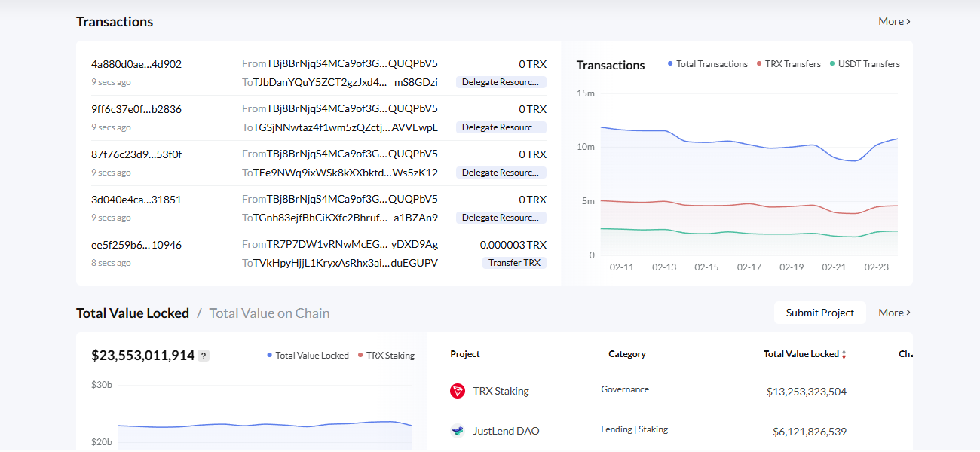
Task: Click the question mark help icon beside $23,553,011,914
Action: point(204,356)
